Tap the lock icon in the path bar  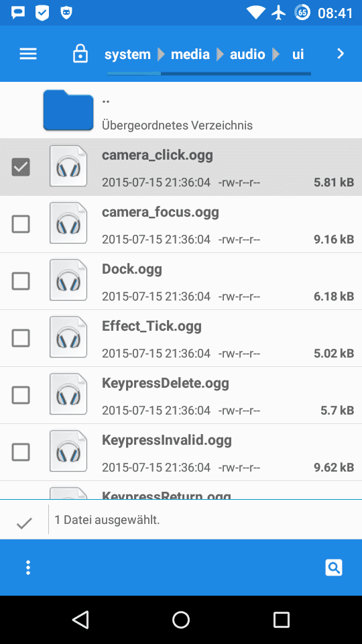[x=80, y=54]
